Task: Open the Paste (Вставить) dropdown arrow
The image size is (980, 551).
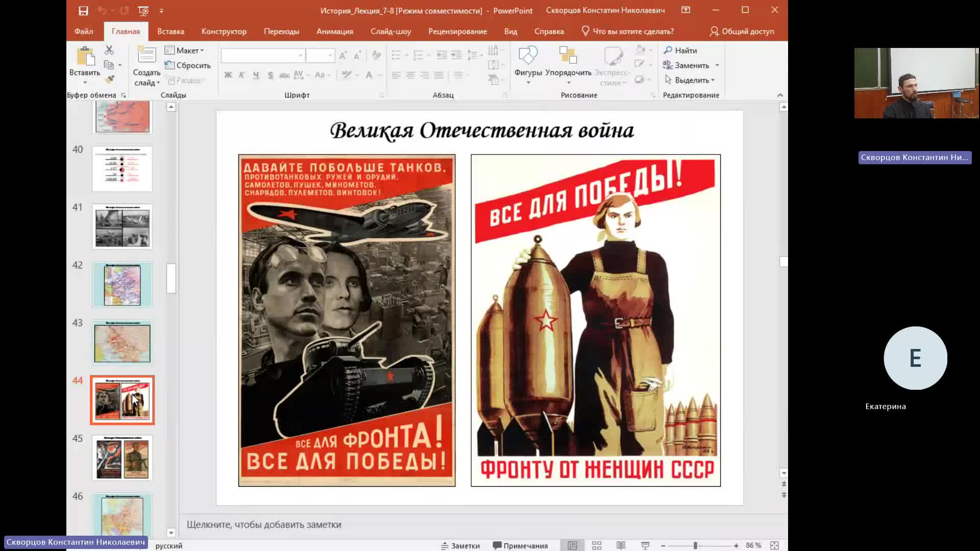Action: click(85, 83)
